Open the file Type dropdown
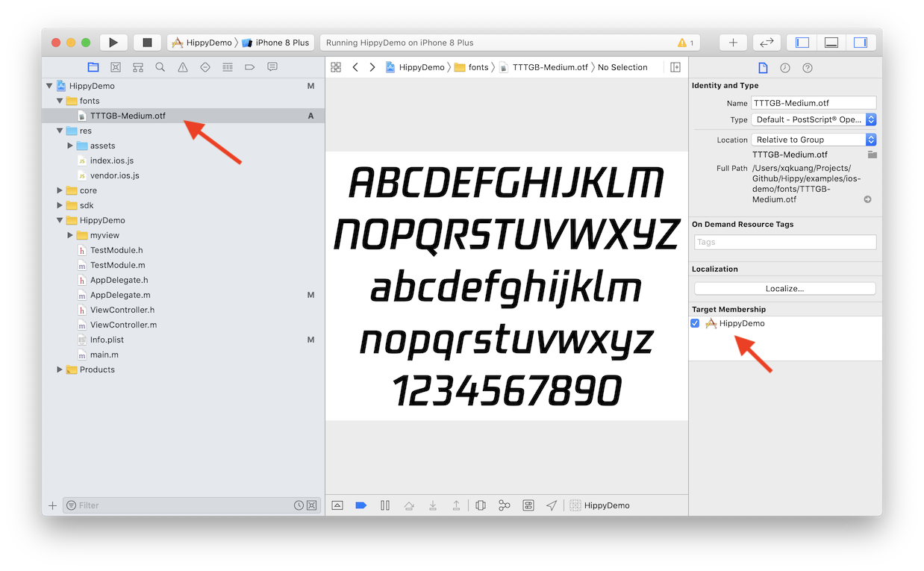 (x=814, y=119)
